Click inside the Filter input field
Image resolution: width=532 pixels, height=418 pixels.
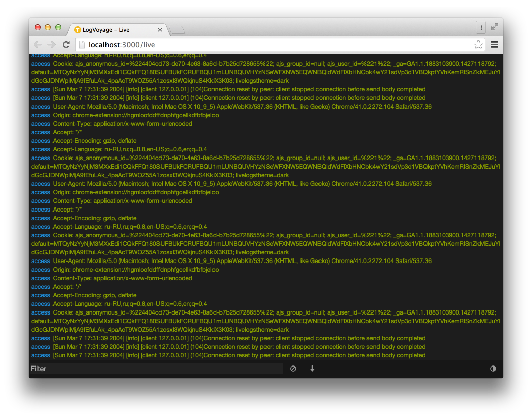[151, 369]
